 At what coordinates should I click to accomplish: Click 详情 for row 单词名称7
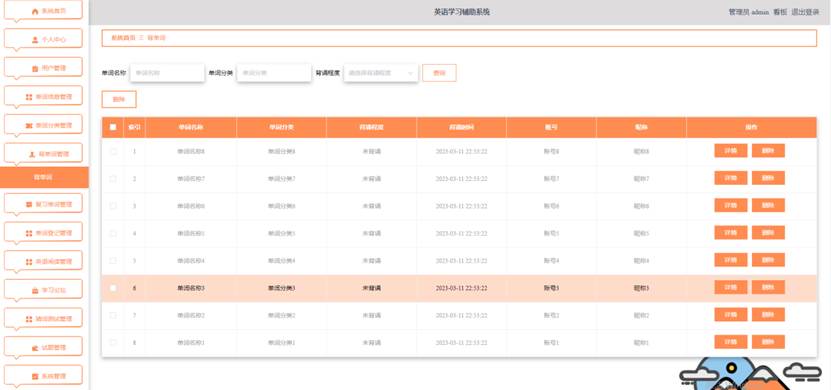point(731,178)
